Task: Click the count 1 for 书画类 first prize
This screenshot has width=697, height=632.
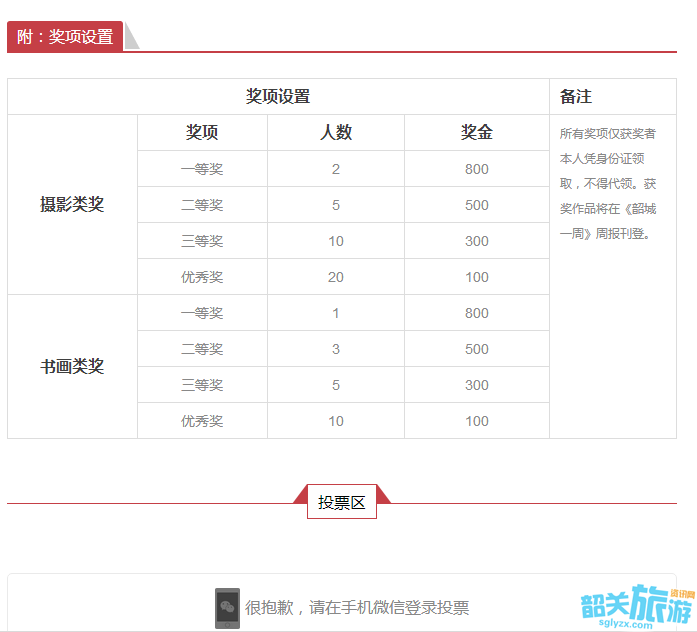Action: click(x=336, y=313)
